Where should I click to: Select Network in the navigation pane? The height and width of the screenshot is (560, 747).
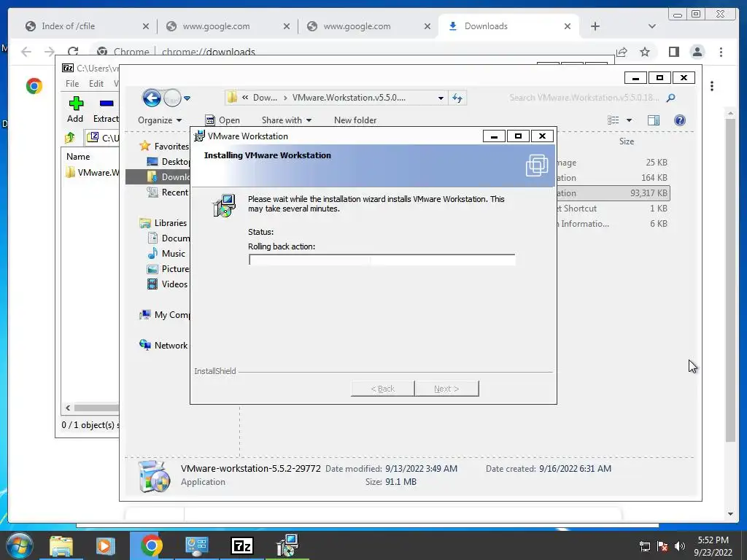click(x=163, y=345)
